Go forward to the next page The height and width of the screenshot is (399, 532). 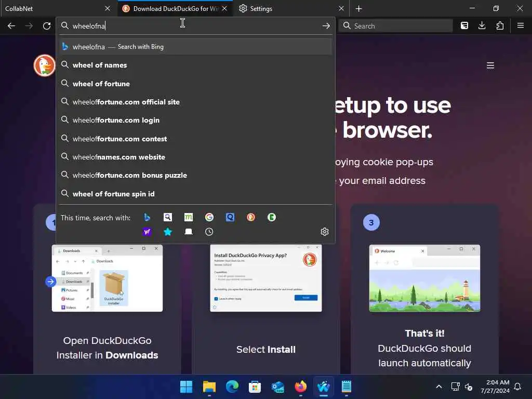coord(29,26)
